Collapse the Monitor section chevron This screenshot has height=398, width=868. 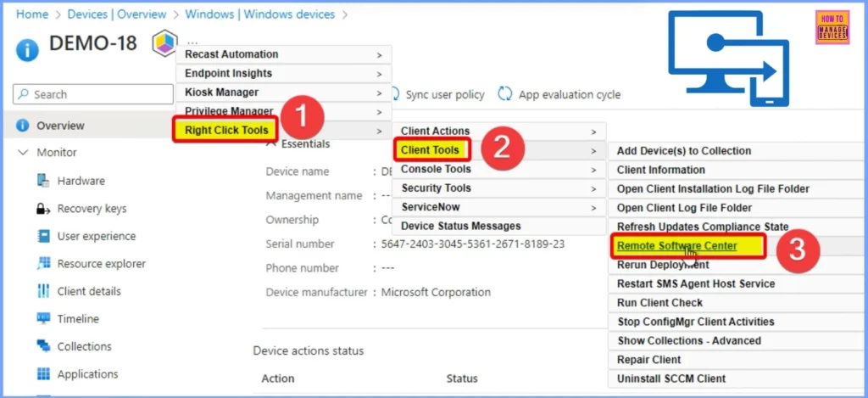pyautogui.click(x=23, y=153)
